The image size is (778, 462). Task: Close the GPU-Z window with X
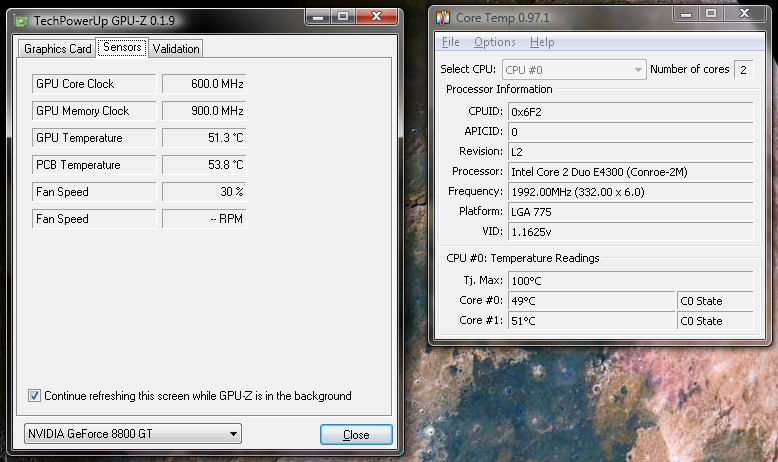pos(377,17)
